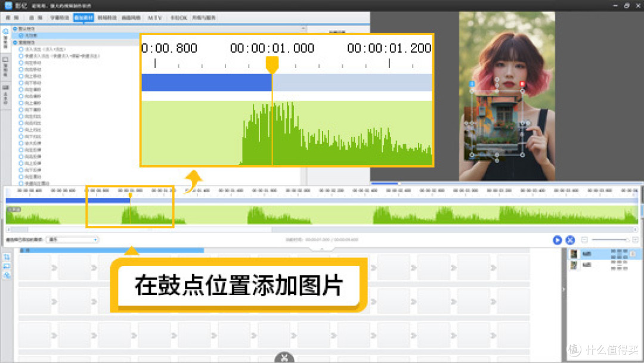Screen dimensions: 644x363
Task: Select the 向上移动 radio option
Action: coord(21,76)
